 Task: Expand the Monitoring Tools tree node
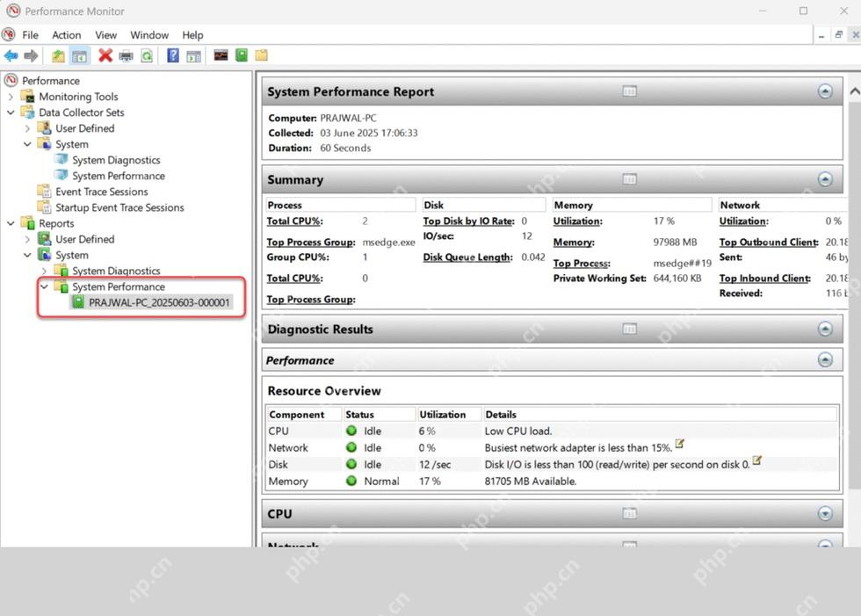(x=11, y=97)
